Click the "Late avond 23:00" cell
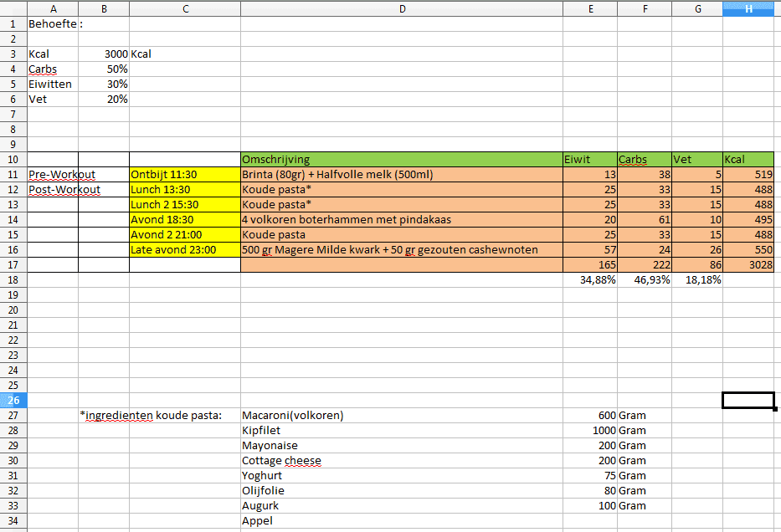 (184, 250)
